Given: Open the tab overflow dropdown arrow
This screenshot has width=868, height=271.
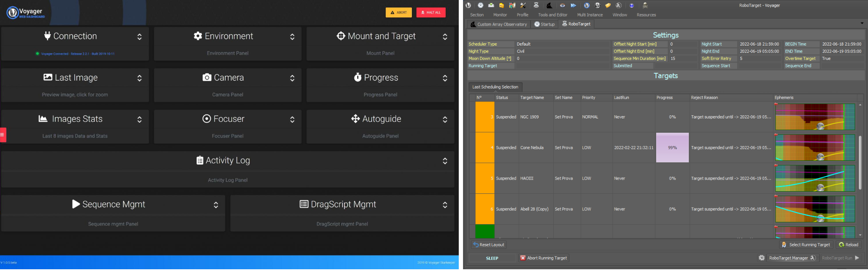Looking at the screenshot, I should click(862, 23).
